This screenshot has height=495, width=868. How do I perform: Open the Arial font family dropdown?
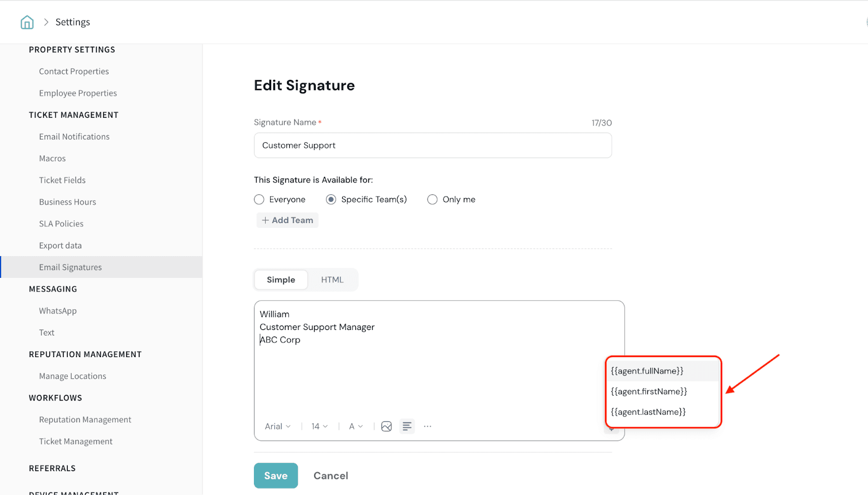click(x=278, y=427)
